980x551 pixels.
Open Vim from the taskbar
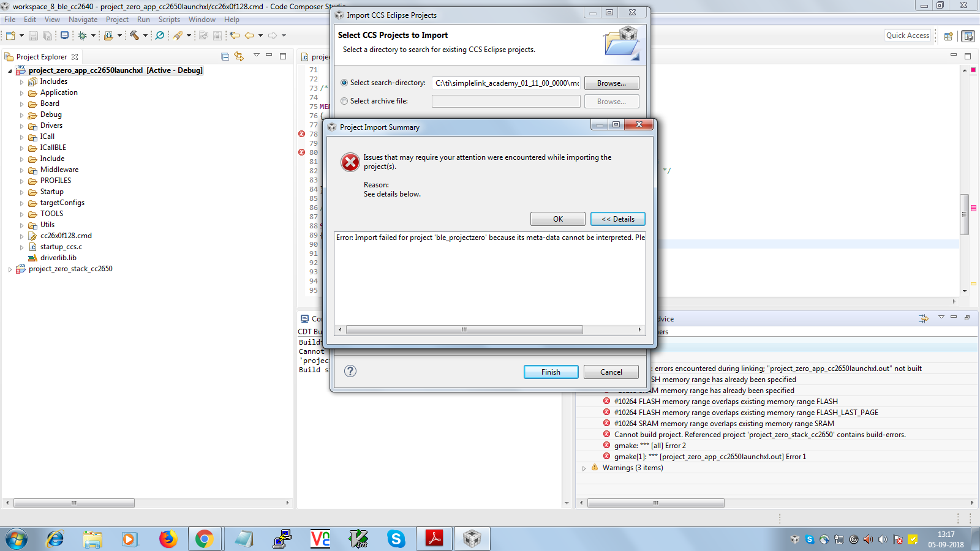click(x=358, y=539)
